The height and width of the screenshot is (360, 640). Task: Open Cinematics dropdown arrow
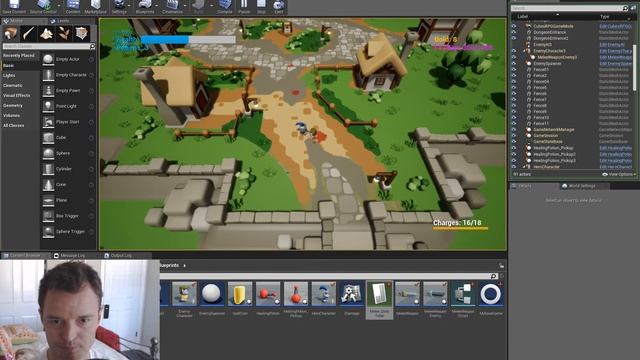[x=185, y=5]
